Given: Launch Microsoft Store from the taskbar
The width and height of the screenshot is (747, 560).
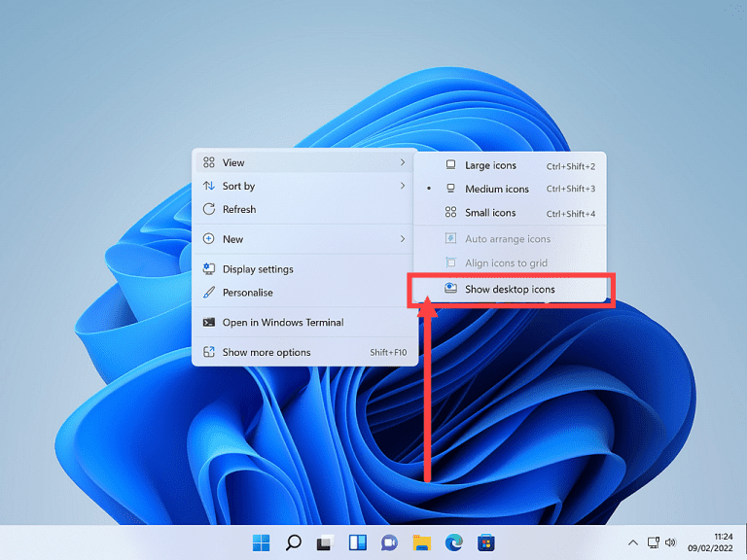Looking at the screenshot, I should pyautogui.click(x=486, y=542).
